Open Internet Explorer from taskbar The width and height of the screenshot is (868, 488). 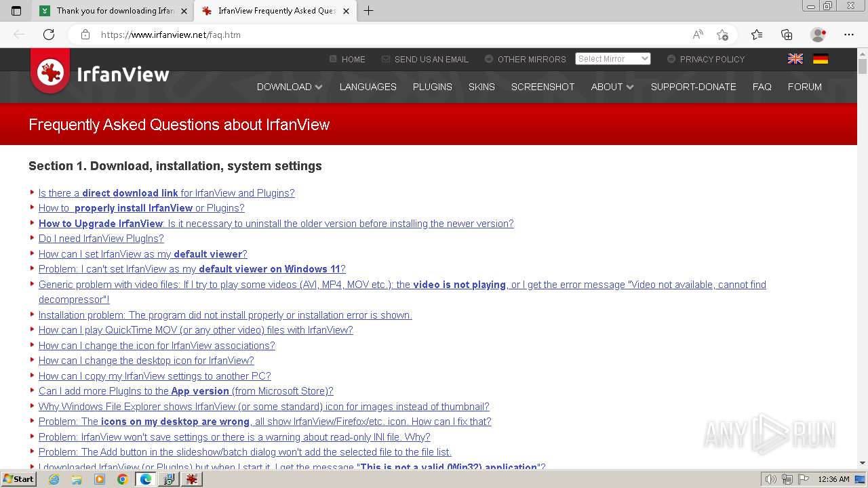(54, 479)
